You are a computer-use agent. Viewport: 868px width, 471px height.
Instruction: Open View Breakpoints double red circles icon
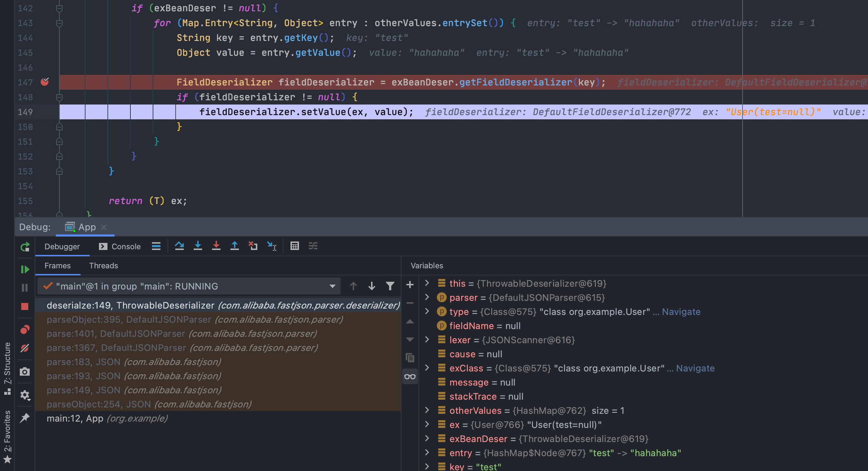pos(25,330)
